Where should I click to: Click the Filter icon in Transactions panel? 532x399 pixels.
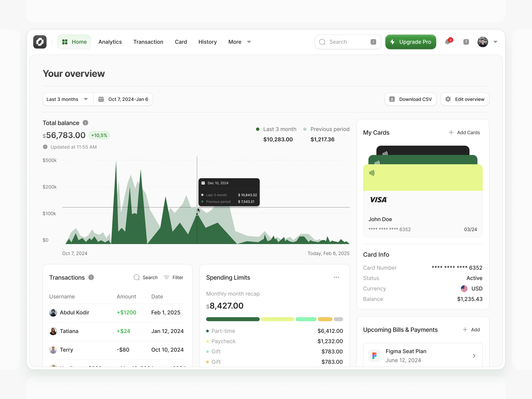[x=167, y=277]
